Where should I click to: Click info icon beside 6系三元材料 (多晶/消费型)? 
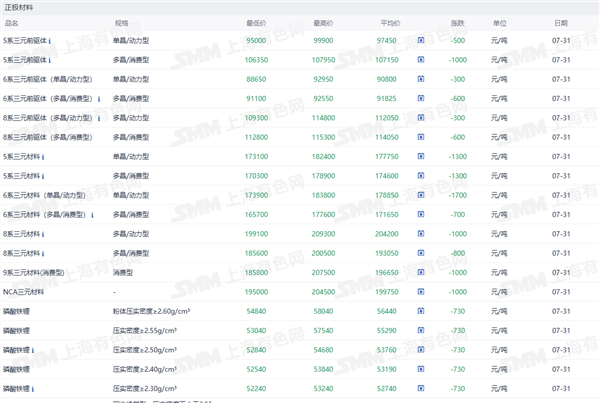(x=92, y=215)
